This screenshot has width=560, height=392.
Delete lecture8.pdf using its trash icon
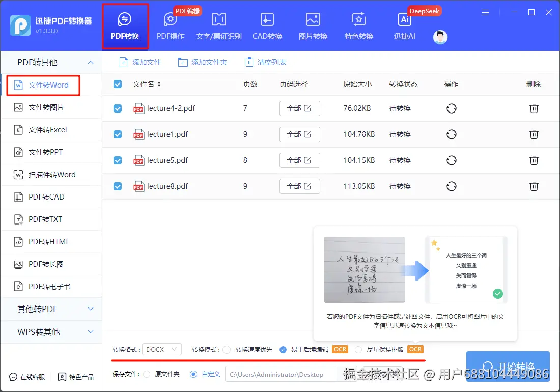(534, 186)
